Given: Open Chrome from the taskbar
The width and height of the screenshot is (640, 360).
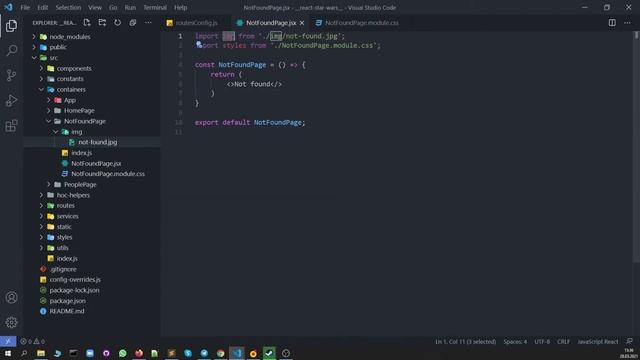Looking at the screenshot, I should point(220,353).
